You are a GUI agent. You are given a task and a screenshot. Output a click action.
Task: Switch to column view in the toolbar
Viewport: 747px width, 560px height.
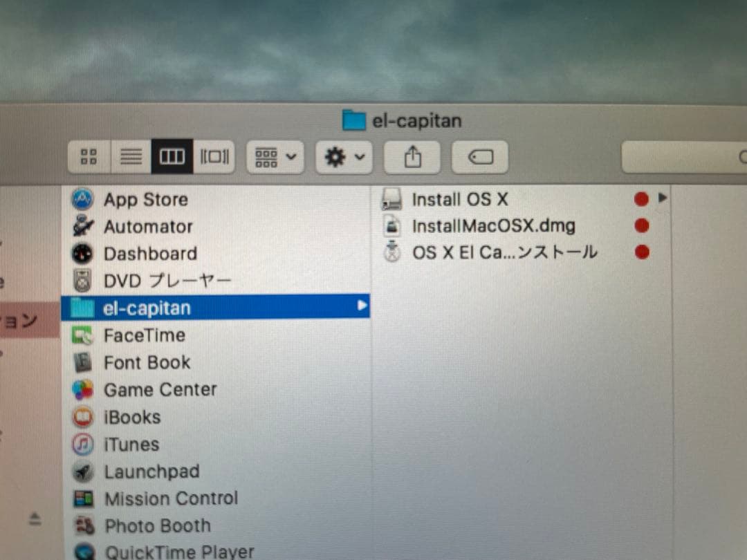click(172, 156)
